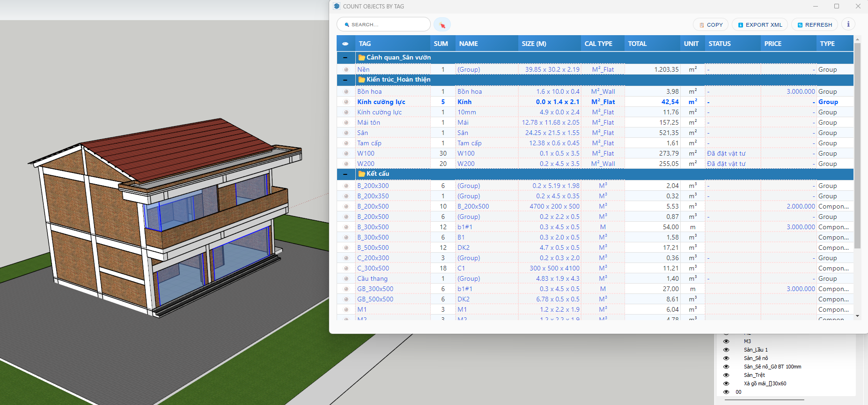Toggle visibility of Sàn_Lầu 1 tag
The image size is (868, 405).
(726, 350)
